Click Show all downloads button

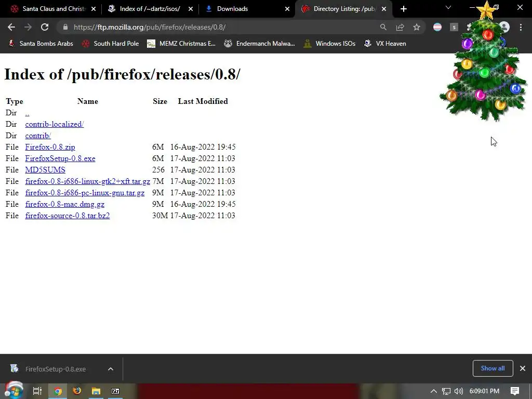[493, 368]
